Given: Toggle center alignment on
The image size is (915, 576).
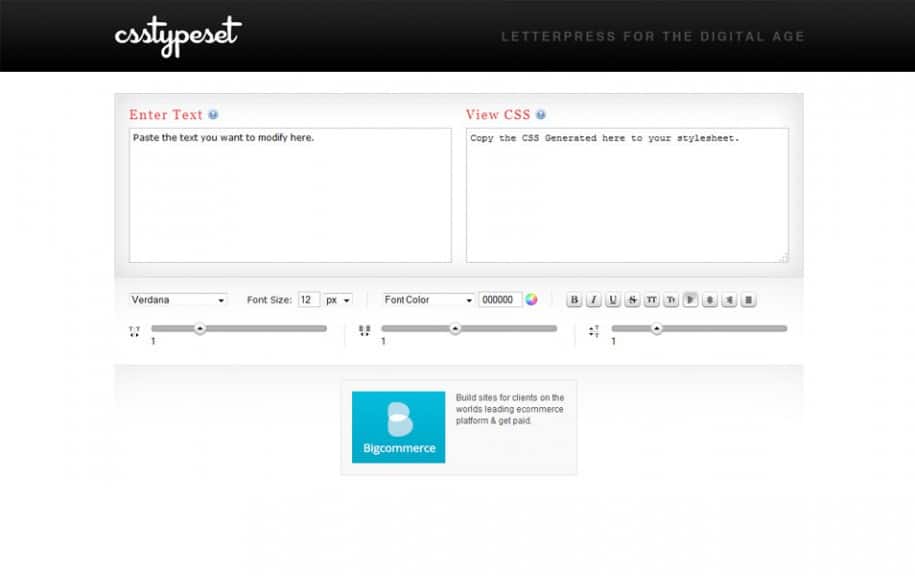Looking at the screenshot, I should coord(707,299).
